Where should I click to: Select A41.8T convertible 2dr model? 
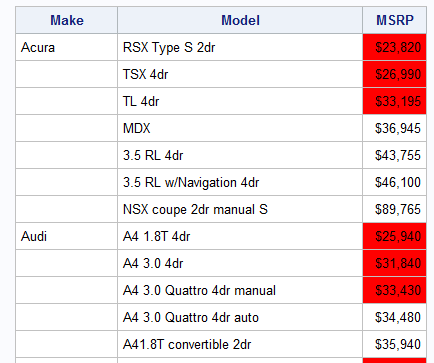coord(240,344)
